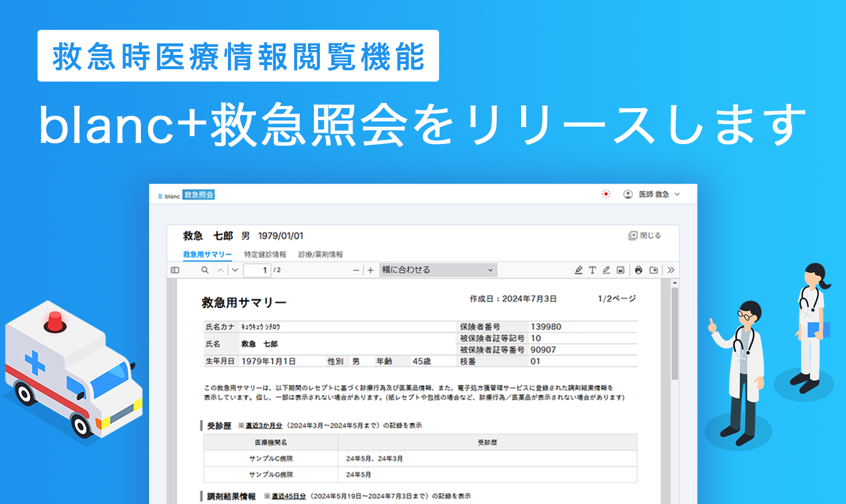Toggle the sidebar panel view
This screenshot has height=504, width=846.
coord(175,270)
